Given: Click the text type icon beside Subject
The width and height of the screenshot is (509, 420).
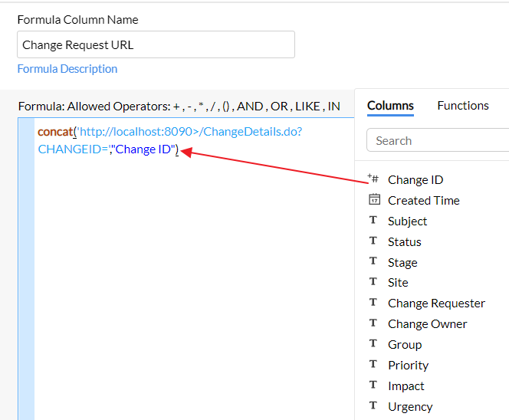Looking at the screenshot, I should [373, 221].
